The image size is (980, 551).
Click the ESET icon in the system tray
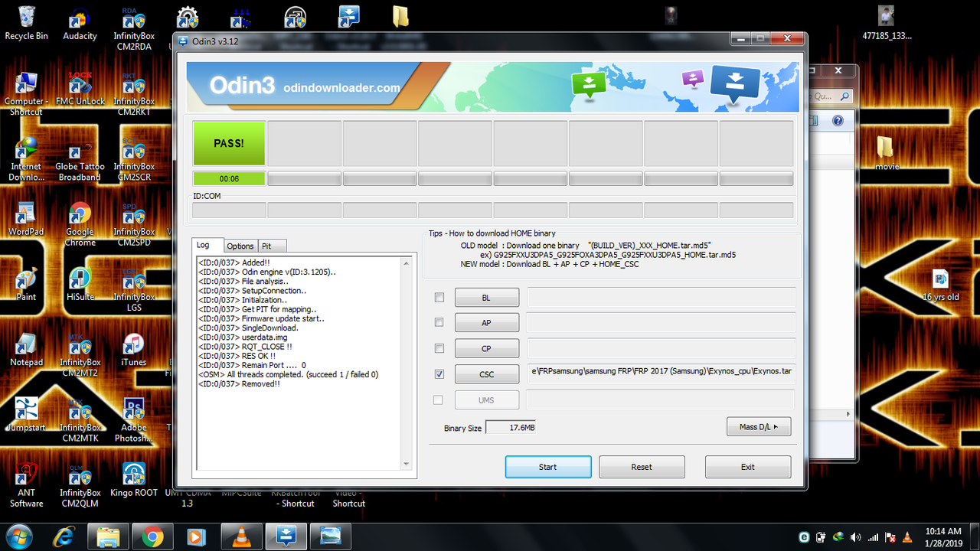[x=804, y=536]
